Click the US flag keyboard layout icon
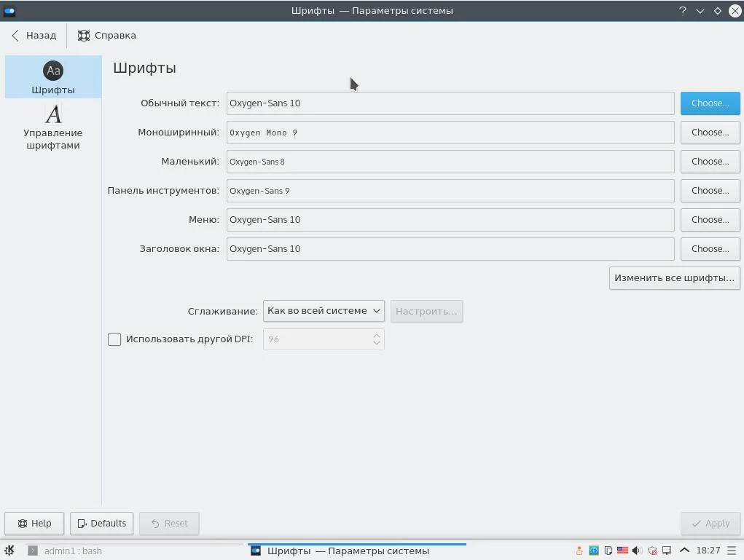This screenshot has width=744, height=560. point(622,551)
